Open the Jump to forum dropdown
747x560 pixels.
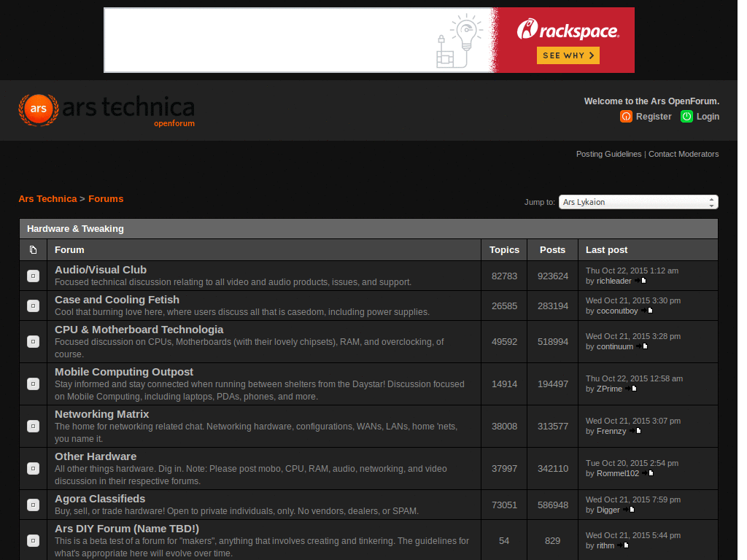638,202
